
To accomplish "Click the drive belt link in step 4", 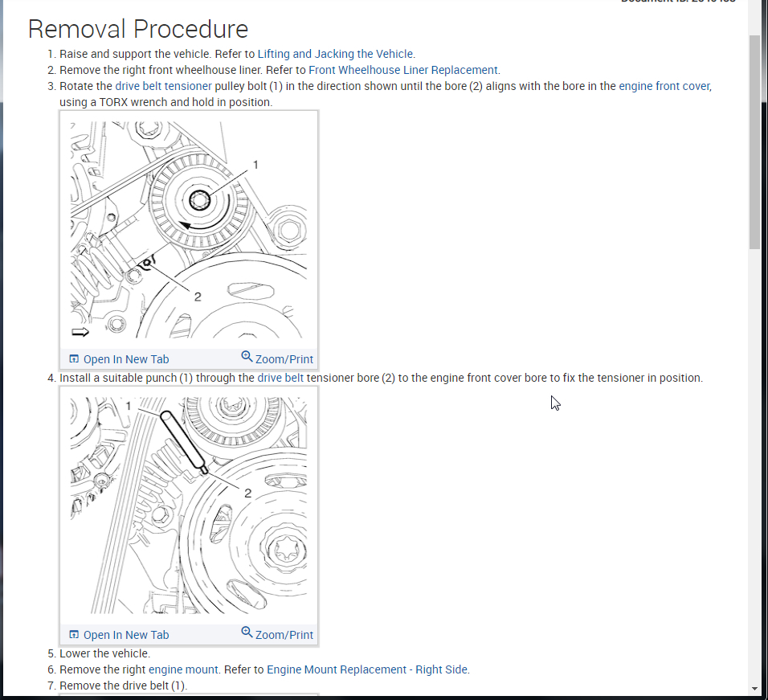I will (x=280, y=379).
